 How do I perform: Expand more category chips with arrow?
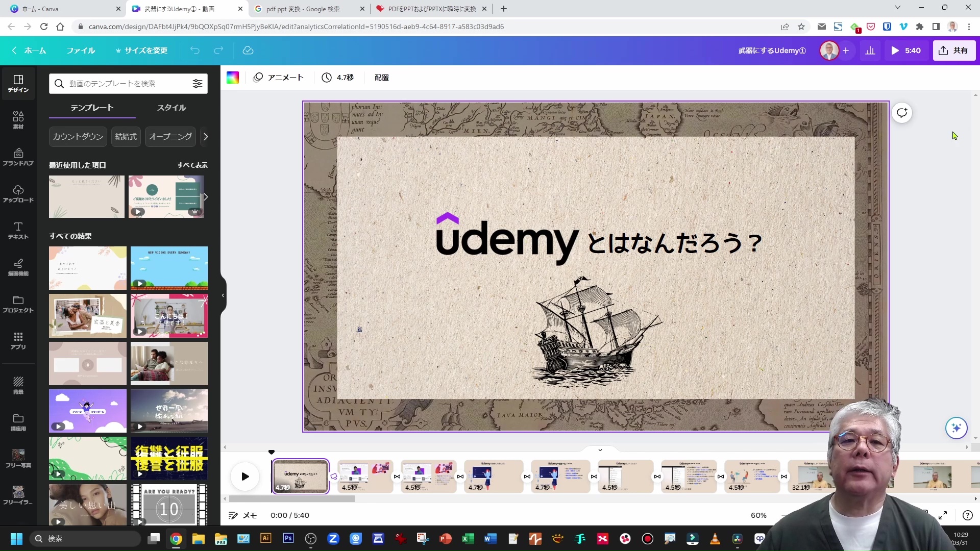(206, 137)
